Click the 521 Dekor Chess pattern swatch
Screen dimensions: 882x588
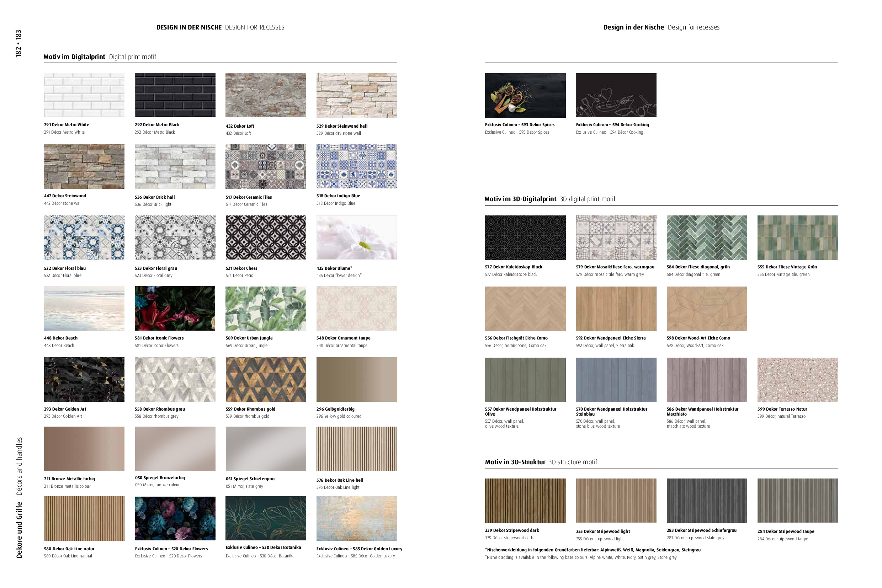[266, 237]
